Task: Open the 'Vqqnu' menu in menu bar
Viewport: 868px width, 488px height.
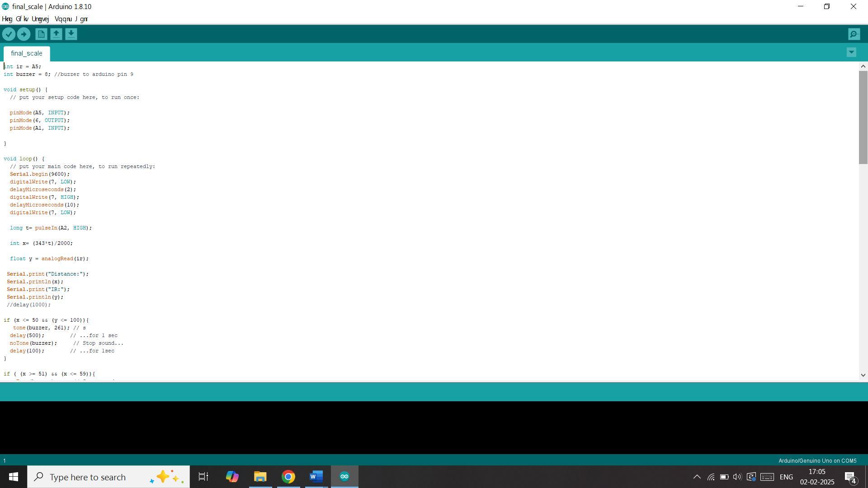Action: [x=63, y=19]
